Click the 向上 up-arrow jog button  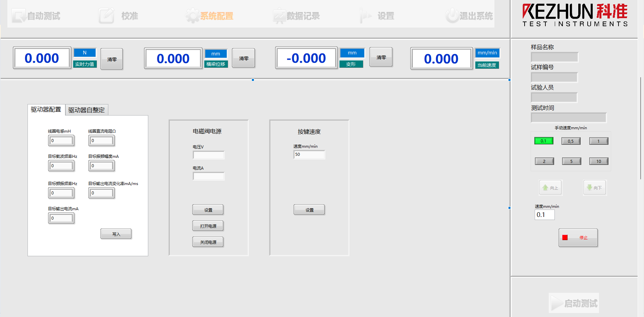tap(550, 188)
